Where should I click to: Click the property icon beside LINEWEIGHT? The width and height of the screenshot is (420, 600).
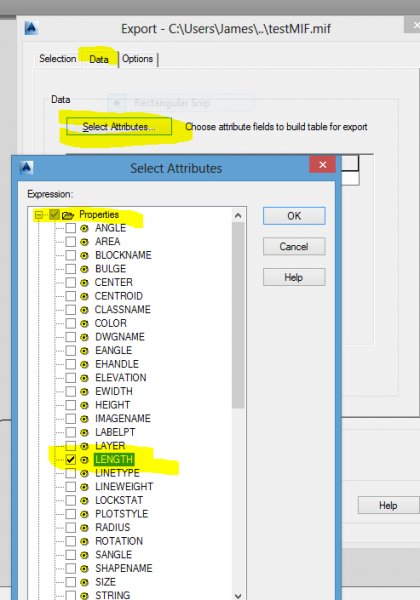click(85, 487)
